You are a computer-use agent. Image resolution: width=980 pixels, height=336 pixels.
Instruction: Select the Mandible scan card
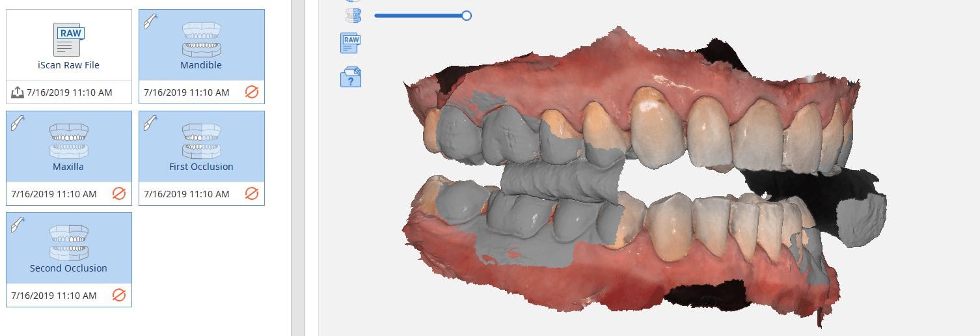pyautogui.click(x=201, y=57)
